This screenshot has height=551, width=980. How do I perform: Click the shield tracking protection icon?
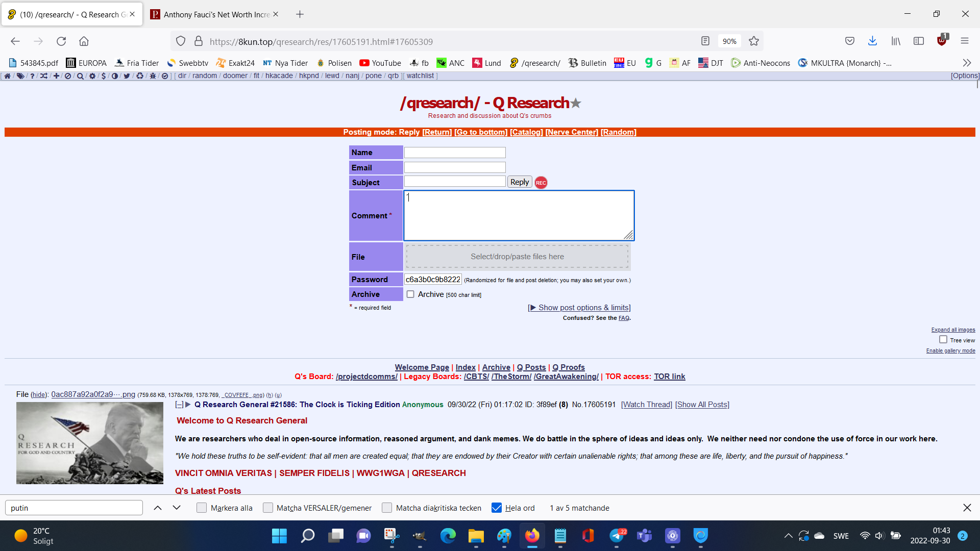[x=181, y=41]
